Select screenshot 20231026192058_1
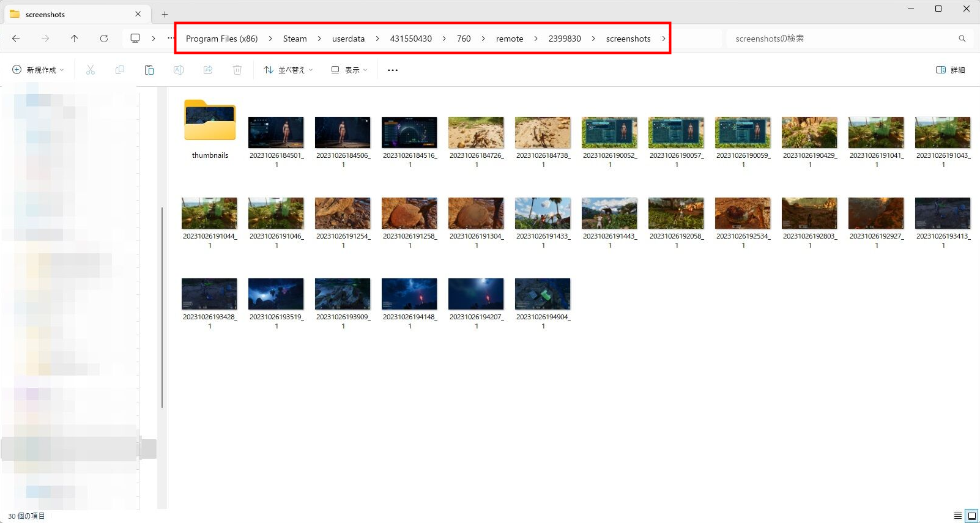The image size is (980, 523). coord(676,223)
